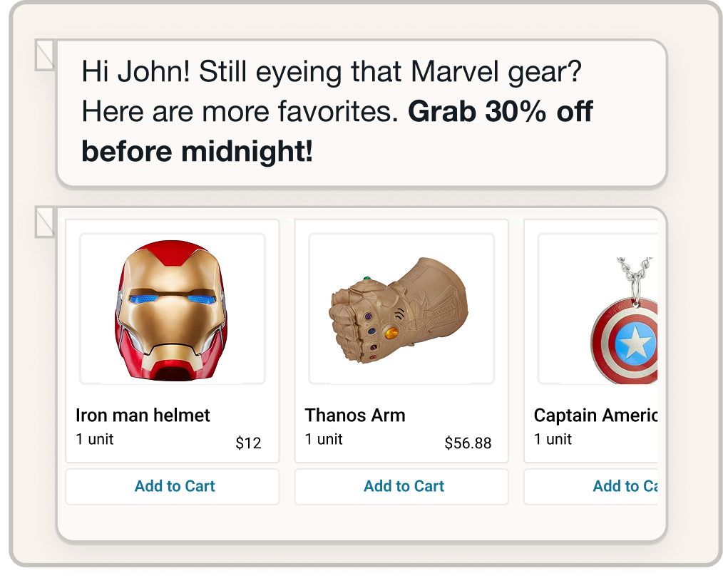
Task: Click the $56.88 price on Thanos card
Action: [468, 443]
